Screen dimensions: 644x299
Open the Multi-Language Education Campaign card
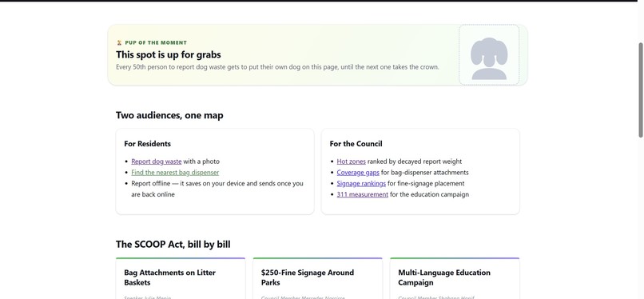tap(455, 278)
